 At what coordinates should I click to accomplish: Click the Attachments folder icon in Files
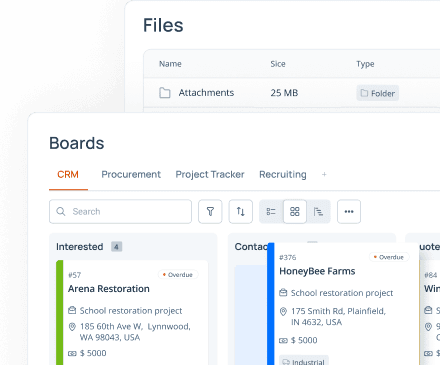click(x=165, y=93)
